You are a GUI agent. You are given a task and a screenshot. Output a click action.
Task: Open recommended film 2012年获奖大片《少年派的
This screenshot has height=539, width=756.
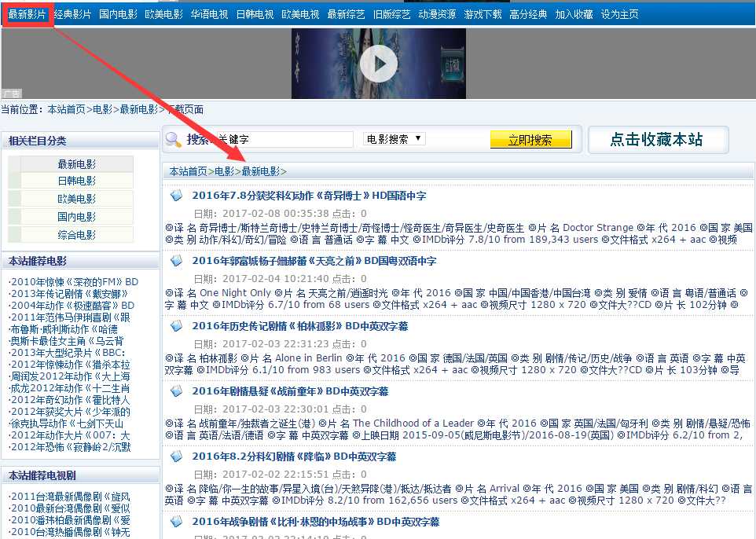pos(69,412)
